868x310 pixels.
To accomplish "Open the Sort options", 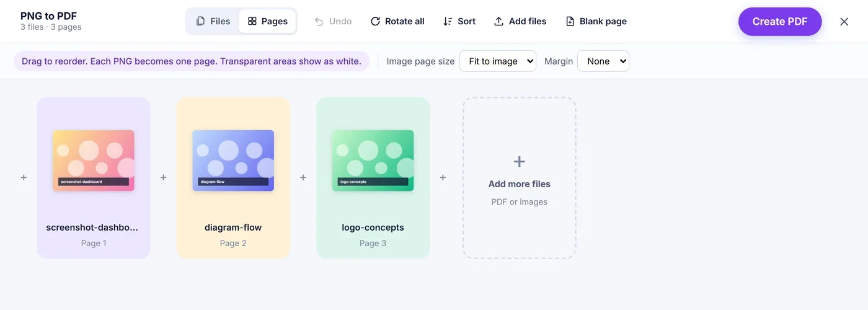I will tap(459, 21).
